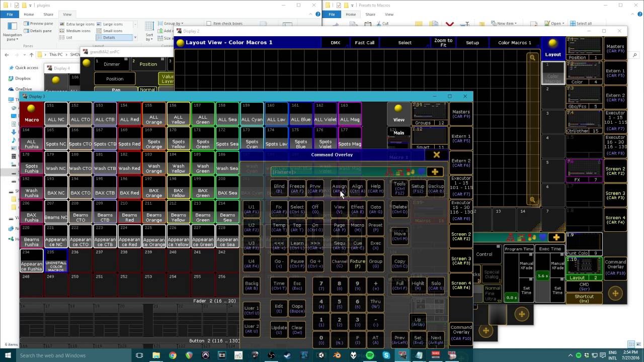Click Zoom to Fit in Layout View
644x362 pixels.
click(443, 43)
